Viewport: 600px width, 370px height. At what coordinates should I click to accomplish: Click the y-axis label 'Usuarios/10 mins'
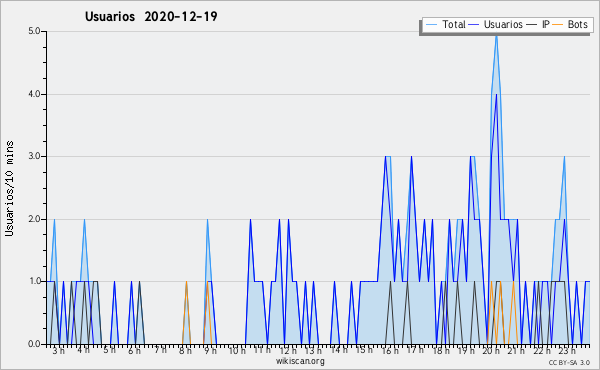(9, 189)
